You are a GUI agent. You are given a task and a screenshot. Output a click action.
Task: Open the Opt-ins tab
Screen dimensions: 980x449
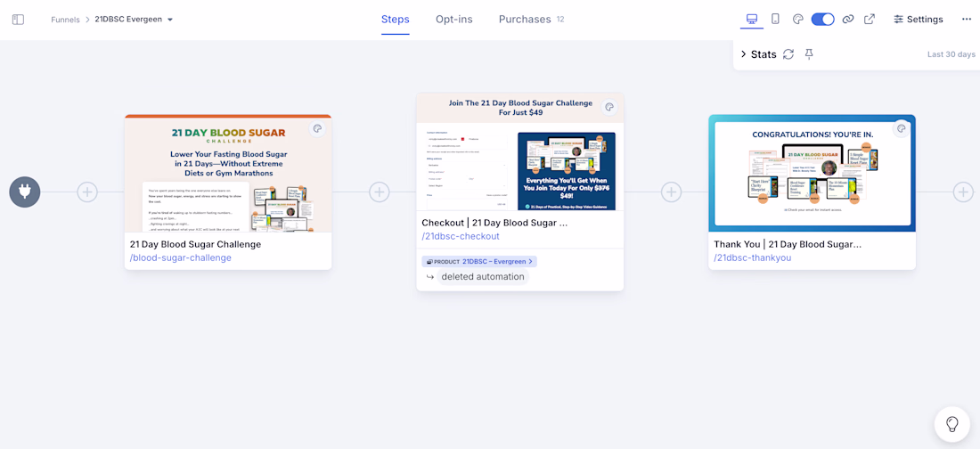(454, 20)
